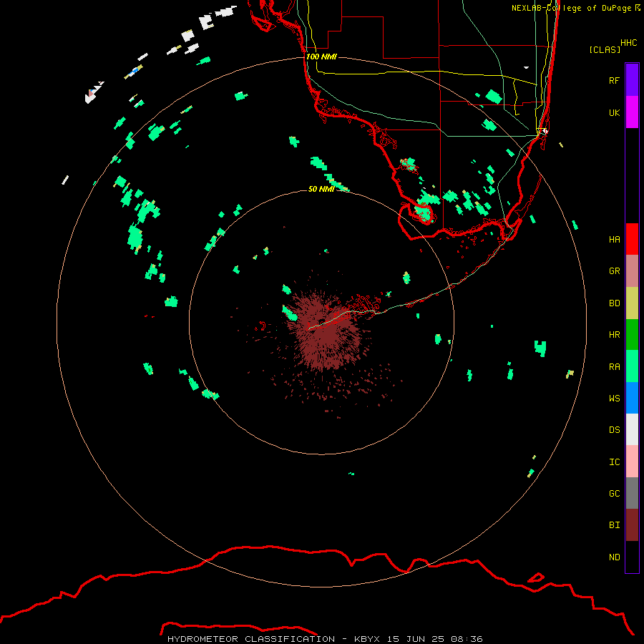The width and height of the screenshot is (644, 644).
Task: Click the GC legend label
Action: [614, 494]
